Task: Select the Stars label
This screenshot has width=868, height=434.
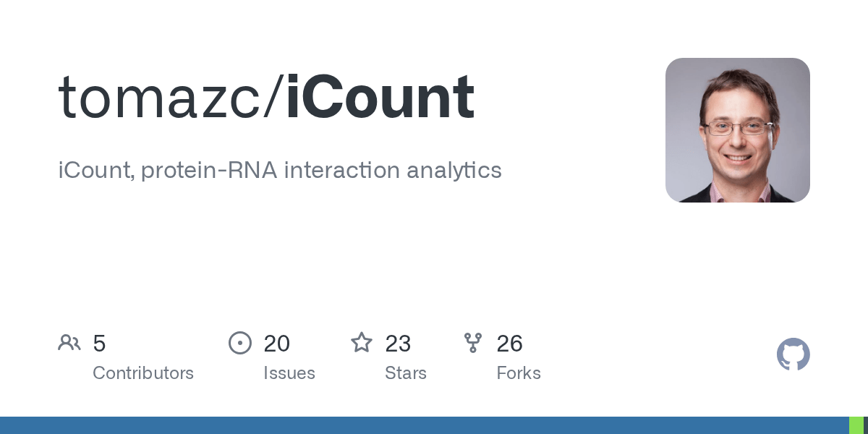Action: [x=406, y=373]
